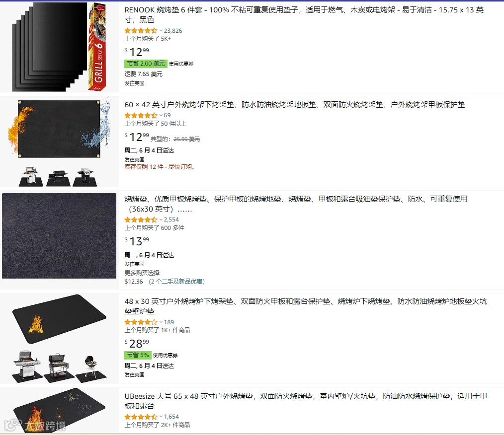Open the 烧烤垫、优质甲板烧烤垫 product title

(x=296, y=204)
